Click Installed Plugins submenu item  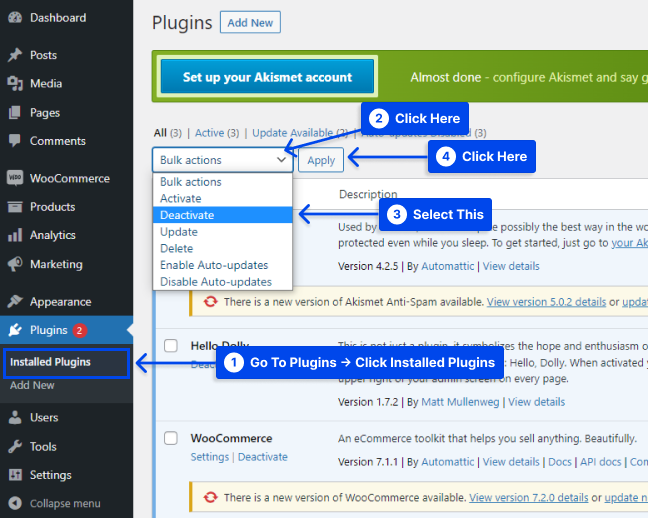pyautogui.click(x=50, y=362)
